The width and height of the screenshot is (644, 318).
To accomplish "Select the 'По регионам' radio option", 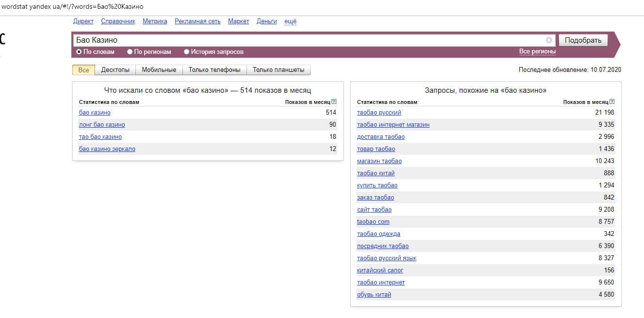I will [x=130, y=52].
